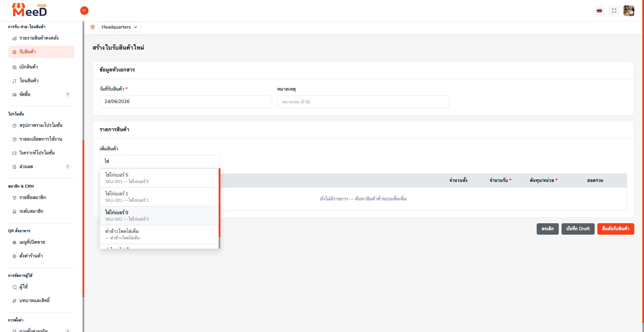This screenshot has height=332, width=644.
Task: Click the บทบาทและสิทธิ์ key icon
Action: 14,301
